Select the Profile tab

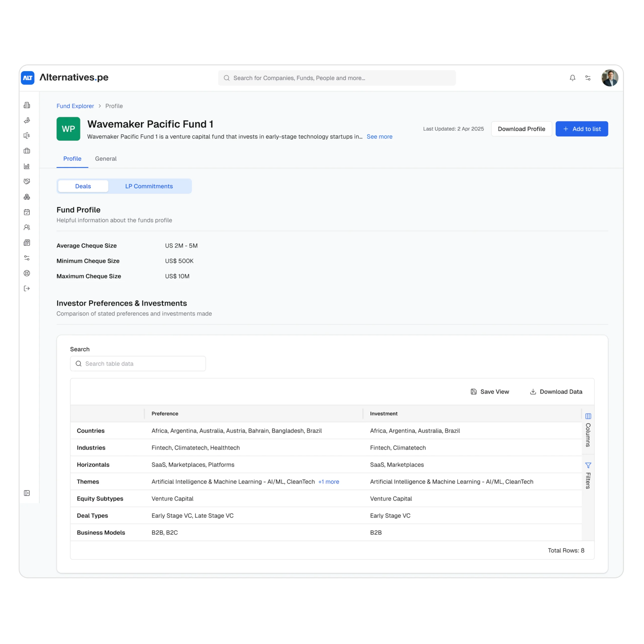[x=72, y=159]
